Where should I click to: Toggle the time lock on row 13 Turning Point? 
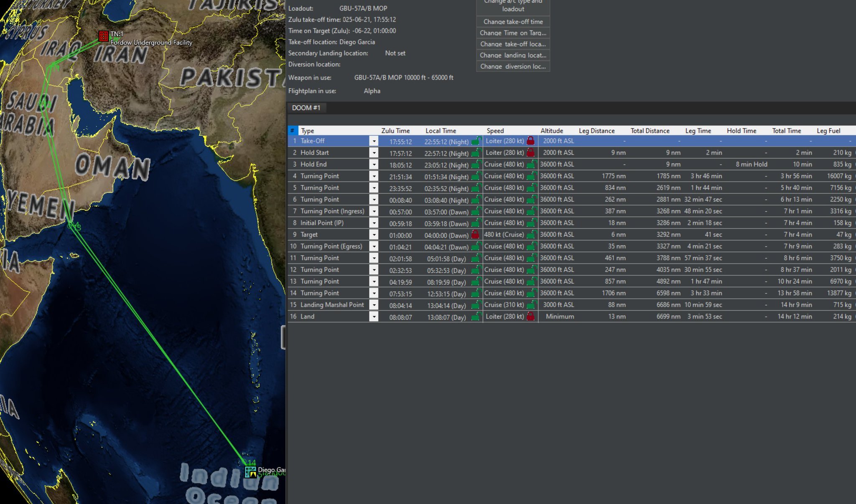[476, 281]
